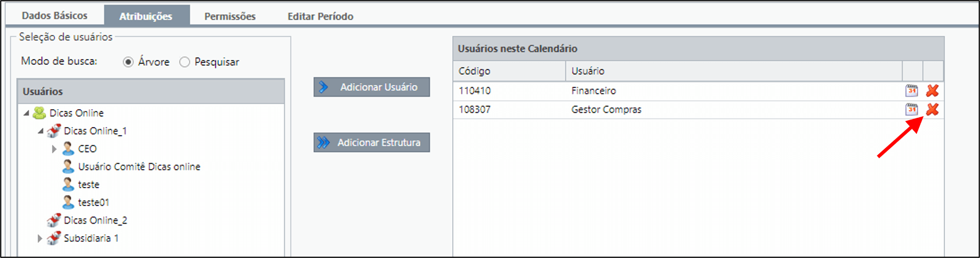Select teste01 user in the tree
The height and width of the screenshot is (258, 980).
pos(93,203)
